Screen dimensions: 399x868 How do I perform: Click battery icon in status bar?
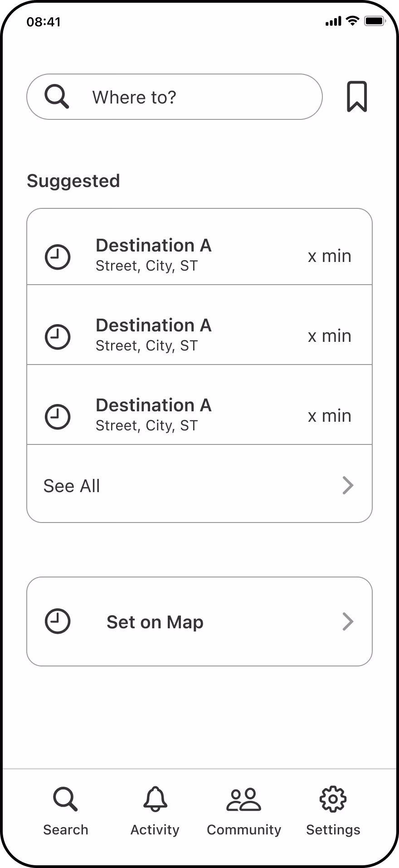[375, 21]
